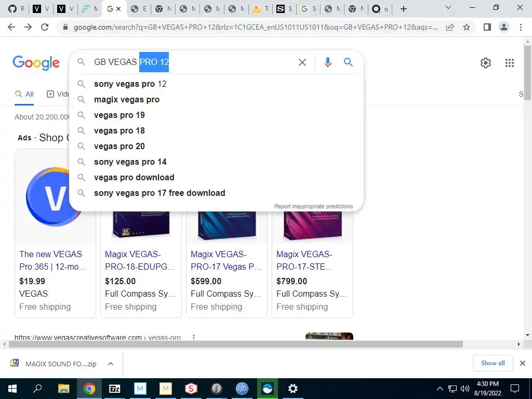
Task: Choose suggestion 'vegas pro download'
Action: coord(216,178)
